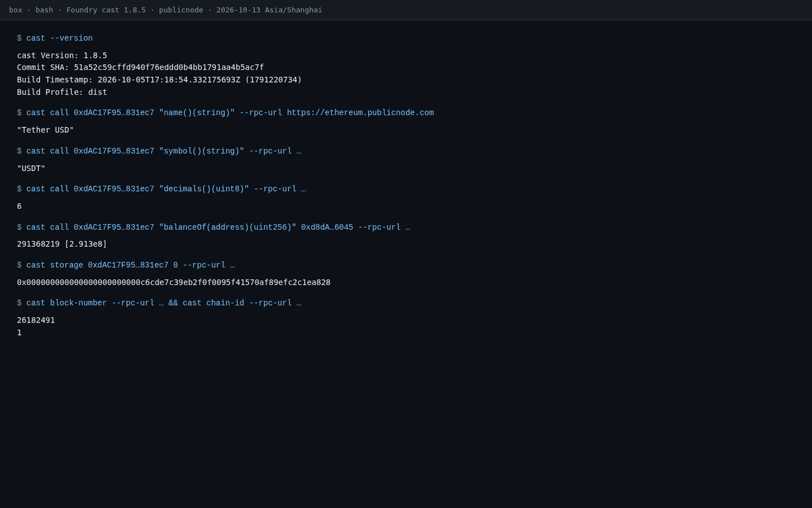Viewport: 812px width, 508px height.
Task: Click the name()(string) call command
Action: click(225, 113)
